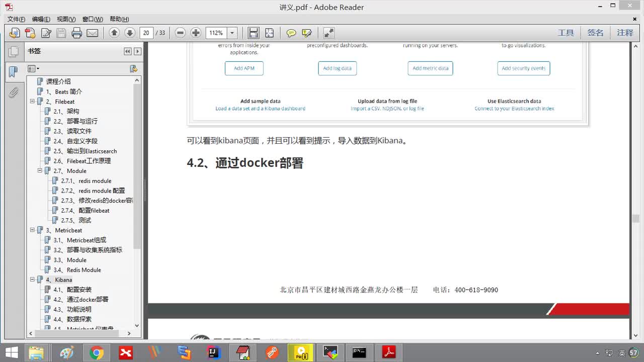Jump to bookmark 2.5、输出到Elasticsearch

click(85, 151)
